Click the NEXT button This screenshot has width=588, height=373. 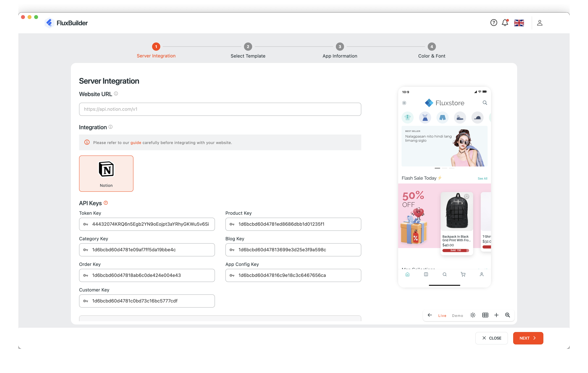tap(528, 338)
